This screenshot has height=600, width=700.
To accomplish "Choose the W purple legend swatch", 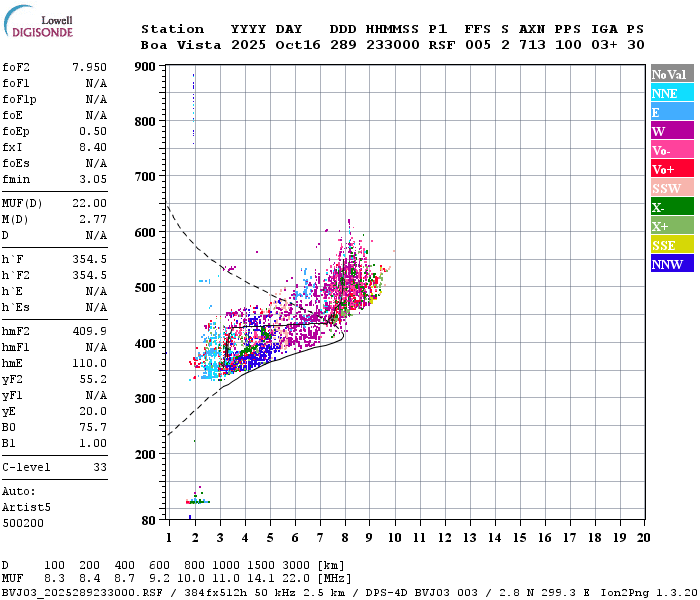I will [672, 131].
